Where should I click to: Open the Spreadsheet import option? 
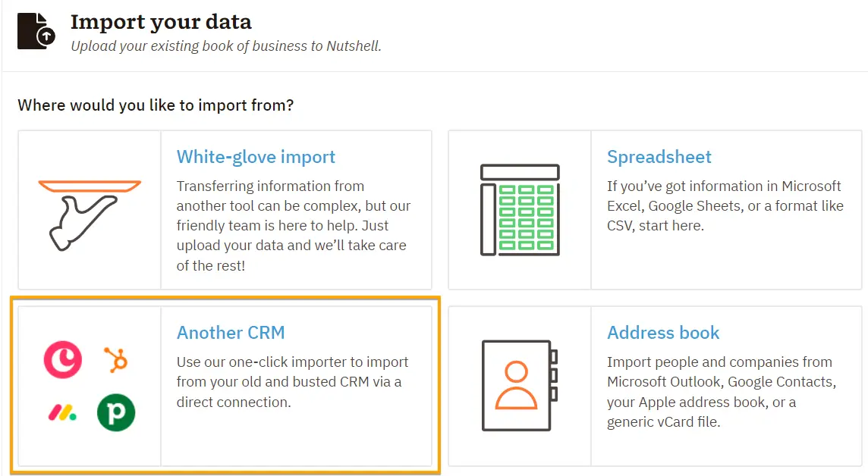pos(659,157)
